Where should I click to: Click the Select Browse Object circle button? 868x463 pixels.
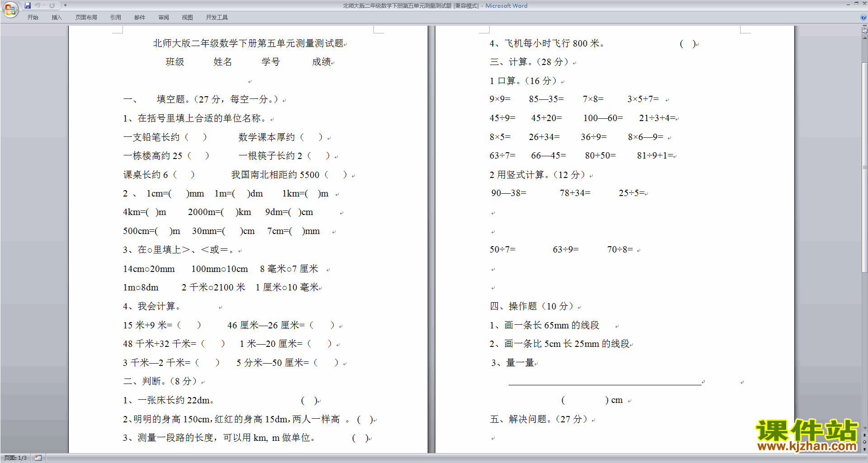click(x=864, y=442)
